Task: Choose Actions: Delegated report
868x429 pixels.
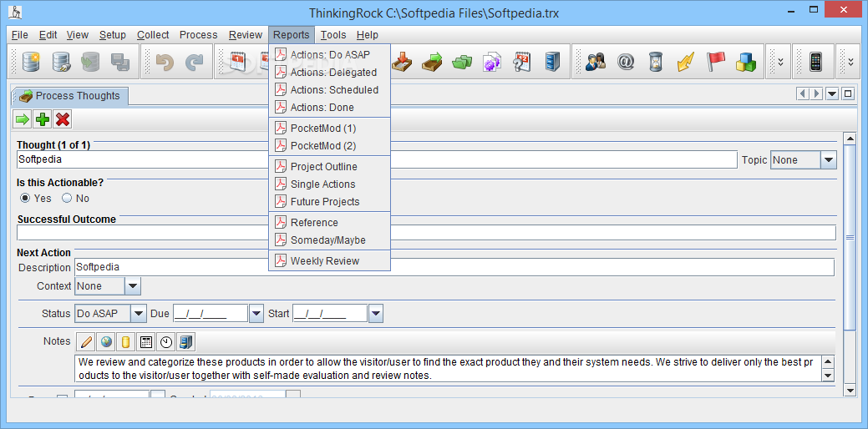Action: click(x=329, y=73)
